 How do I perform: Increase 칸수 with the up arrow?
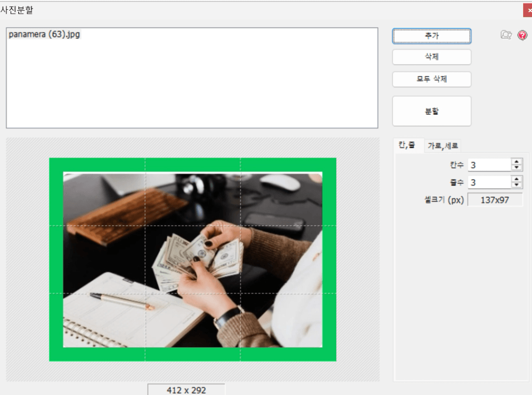pos(516,162)
